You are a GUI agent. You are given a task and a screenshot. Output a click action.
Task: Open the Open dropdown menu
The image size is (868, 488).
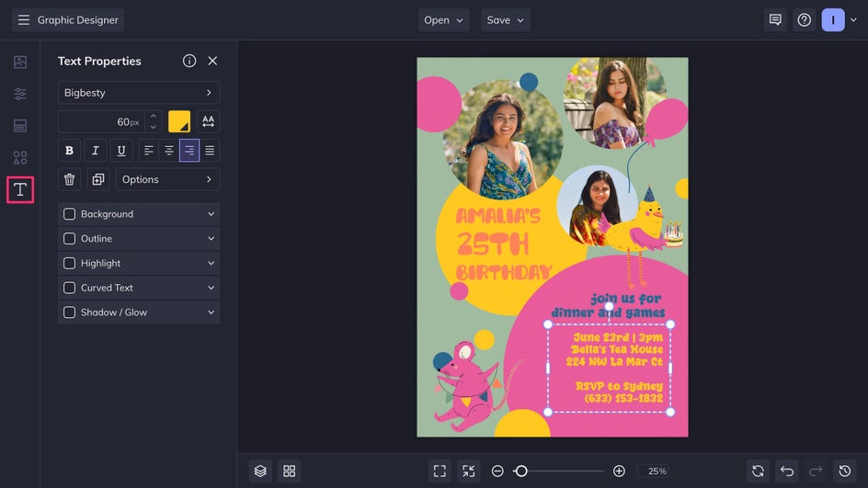click(x=443, y=20)
